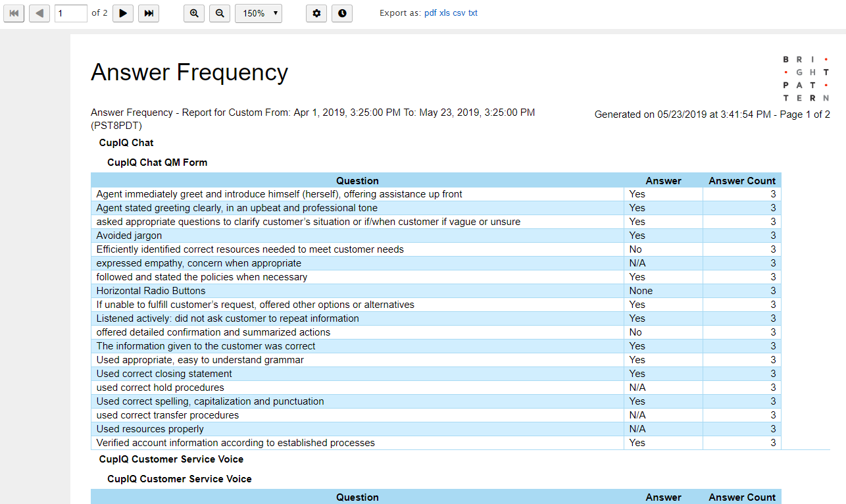The image size is (846, 504).
Task: Click answer count 3 for Avoided jargon
Action: [774, 236]
